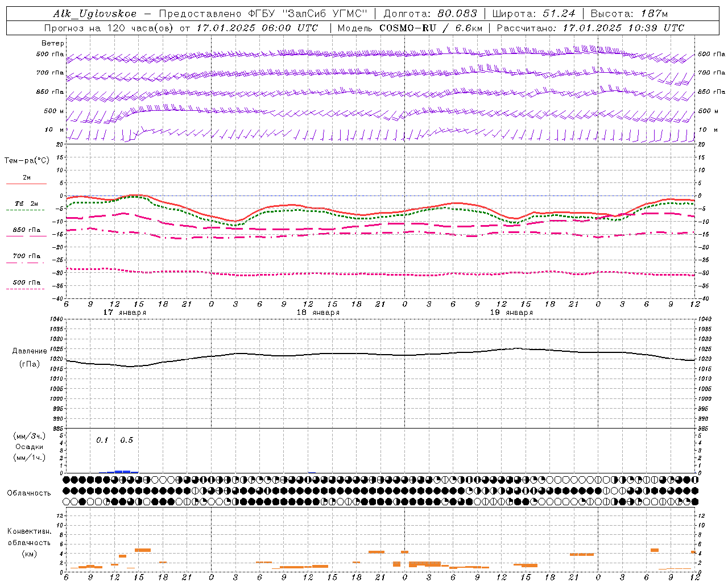Select the latitude value Широта: 51.24
This screenshot has width=728, height=582.
tap(533, 14)
